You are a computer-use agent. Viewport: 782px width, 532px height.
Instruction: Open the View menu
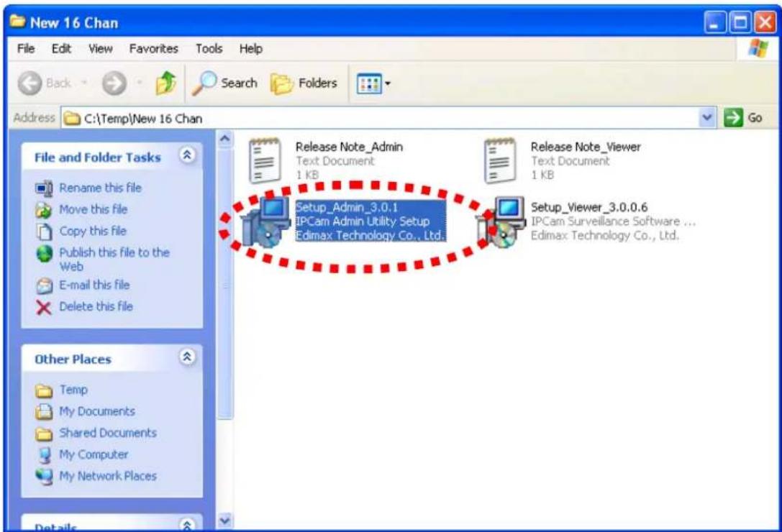[x=100, y=49]
